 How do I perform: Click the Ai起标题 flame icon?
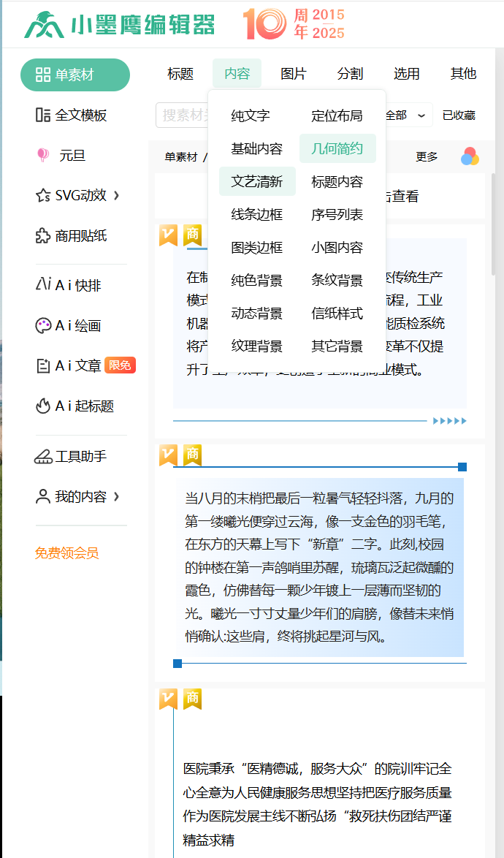click(x=43, y=406)
